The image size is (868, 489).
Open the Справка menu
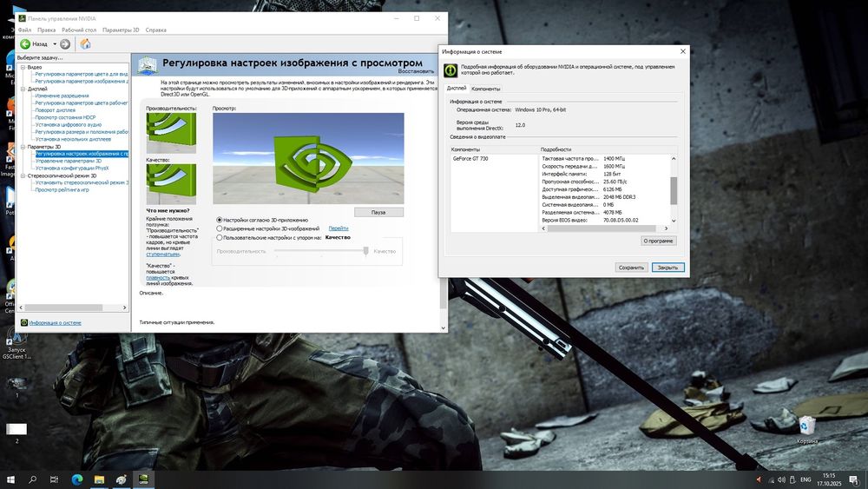(156, 30)
